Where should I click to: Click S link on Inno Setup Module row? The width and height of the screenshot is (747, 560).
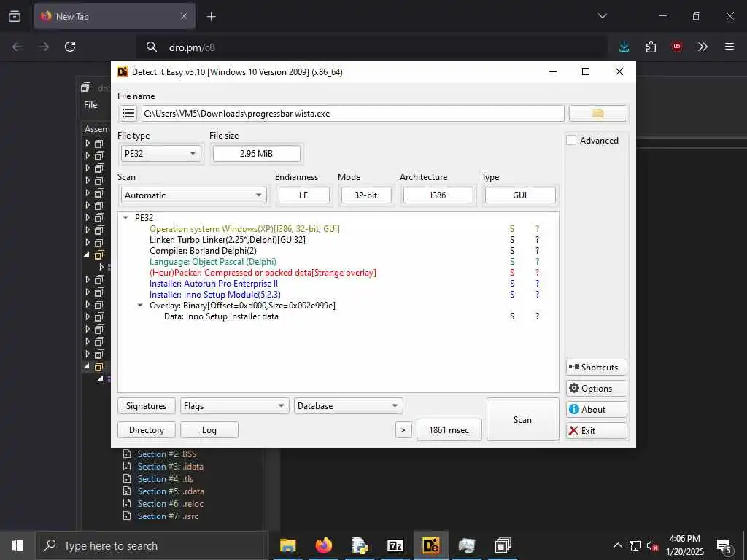[512, 295]
